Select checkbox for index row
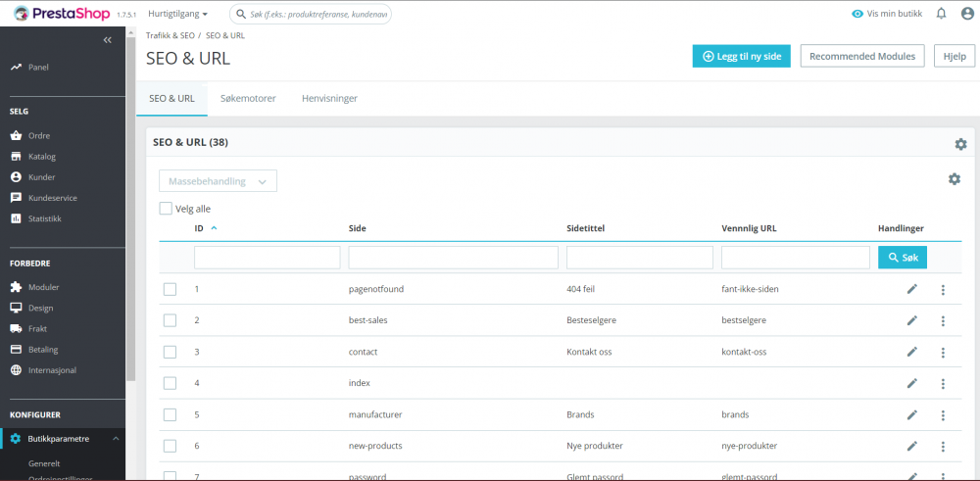 [170, 383]
